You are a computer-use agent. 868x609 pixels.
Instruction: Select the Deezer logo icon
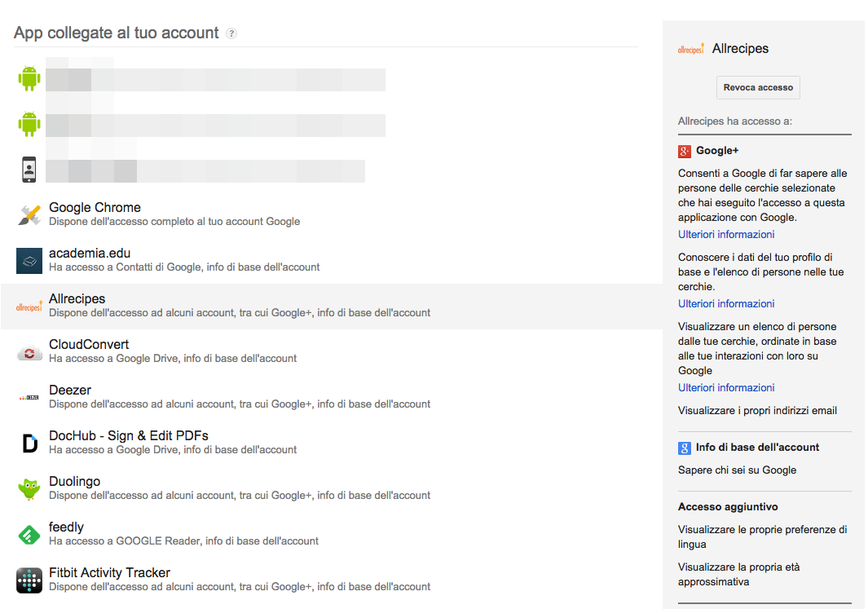[x=29, y=398]
